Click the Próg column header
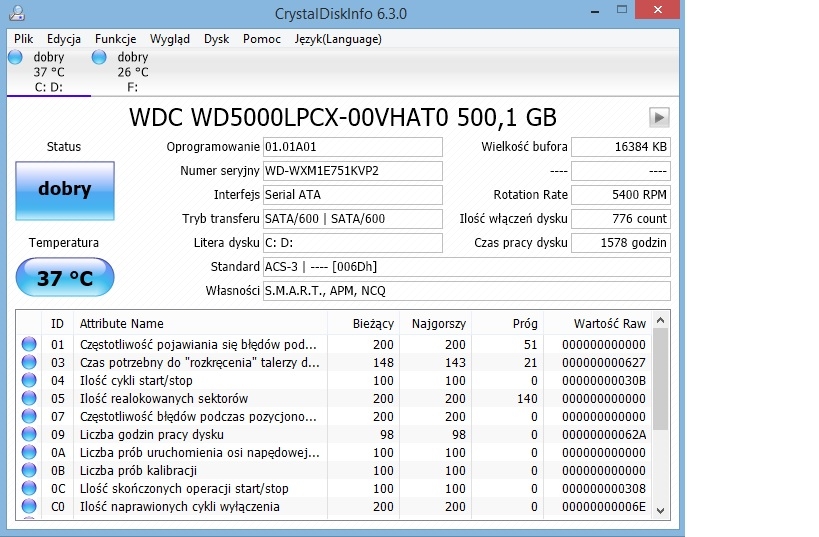Image resolution: width=819 pixels, height=537 pixels. click(508, 323)
